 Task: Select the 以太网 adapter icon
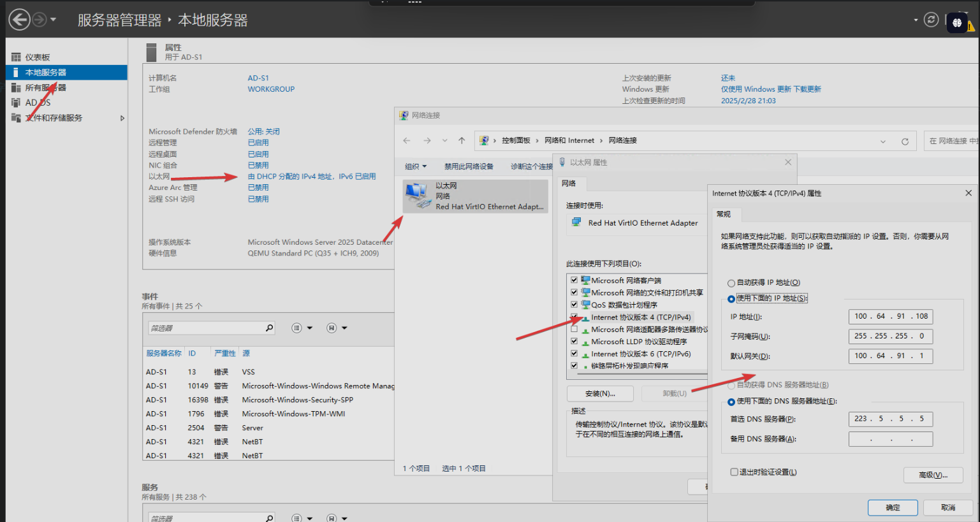click(x=476, y=196)
